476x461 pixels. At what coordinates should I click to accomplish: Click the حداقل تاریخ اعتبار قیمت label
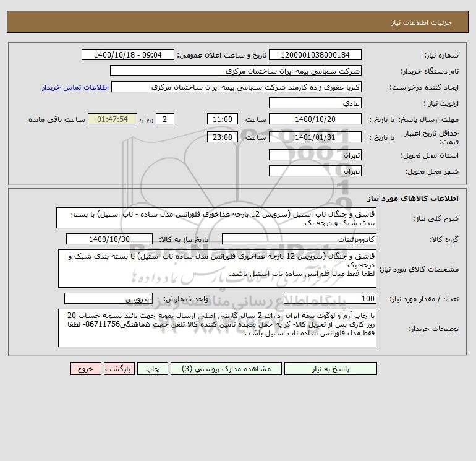coord(431,137)
